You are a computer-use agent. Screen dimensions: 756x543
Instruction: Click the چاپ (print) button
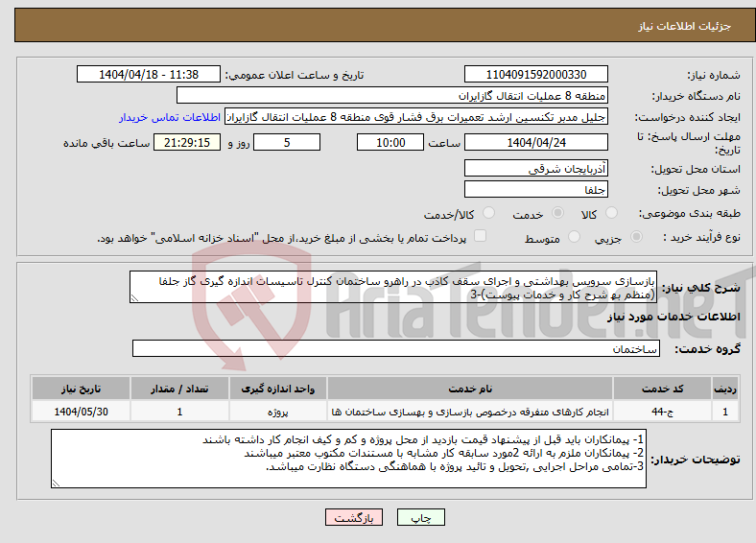pos(420,517)
